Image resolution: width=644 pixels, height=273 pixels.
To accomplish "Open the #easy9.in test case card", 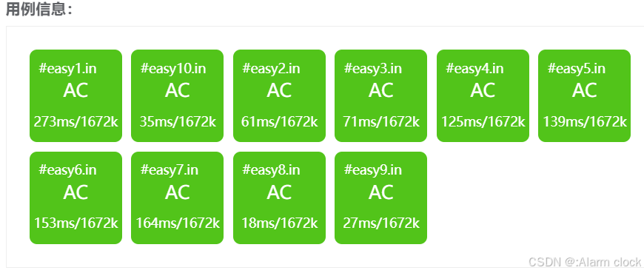I will (380, 198).
